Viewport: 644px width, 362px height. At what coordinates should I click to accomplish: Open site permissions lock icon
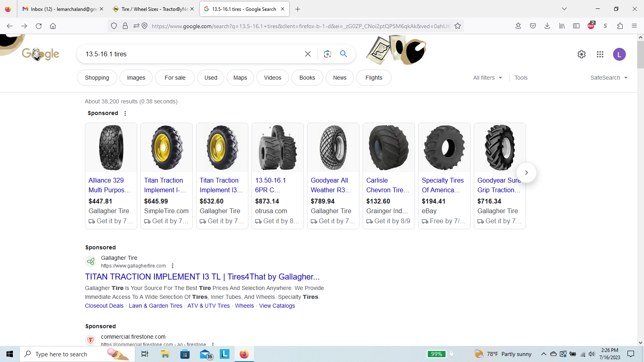(125, 26)
